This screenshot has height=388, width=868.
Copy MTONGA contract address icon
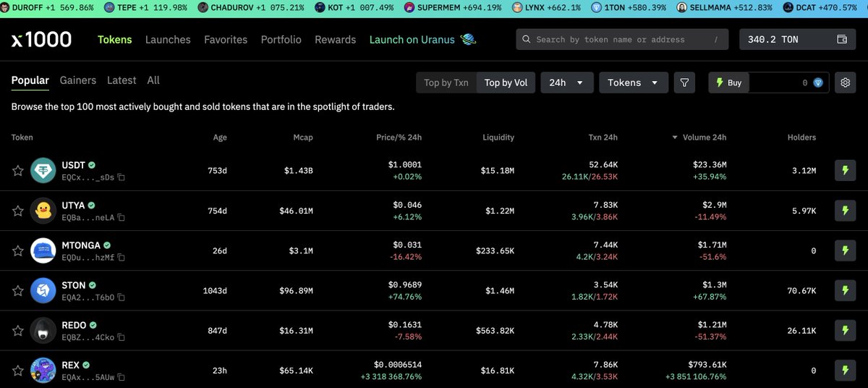[122, 257]
